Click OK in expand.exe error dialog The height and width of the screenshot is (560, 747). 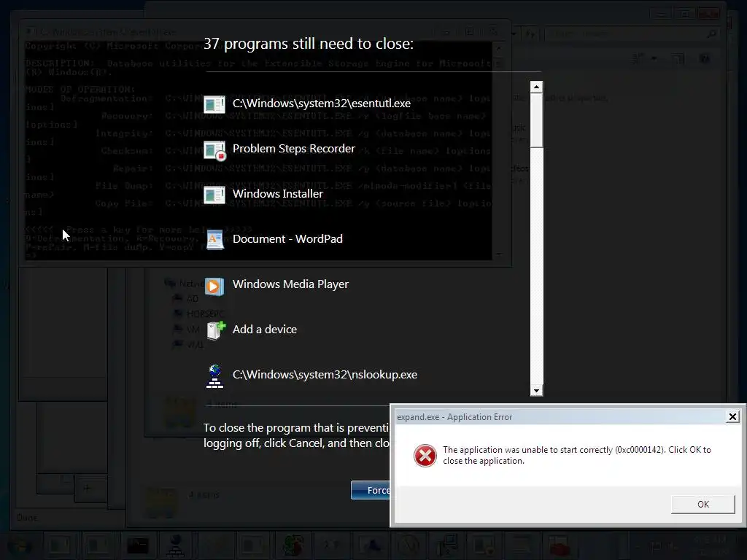pos(703,505)
